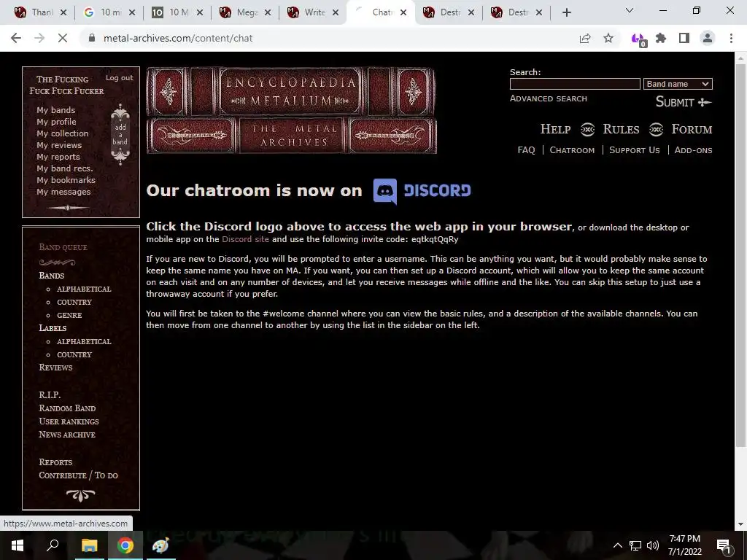Open the Help page
747x560 pixels.
tap(555, 129)
